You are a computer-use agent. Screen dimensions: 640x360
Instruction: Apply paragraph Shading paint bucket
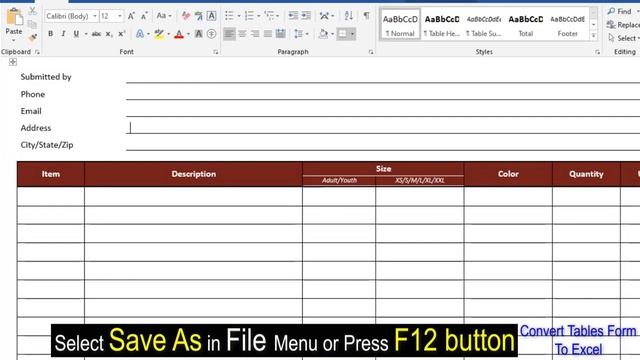point(323,34)
